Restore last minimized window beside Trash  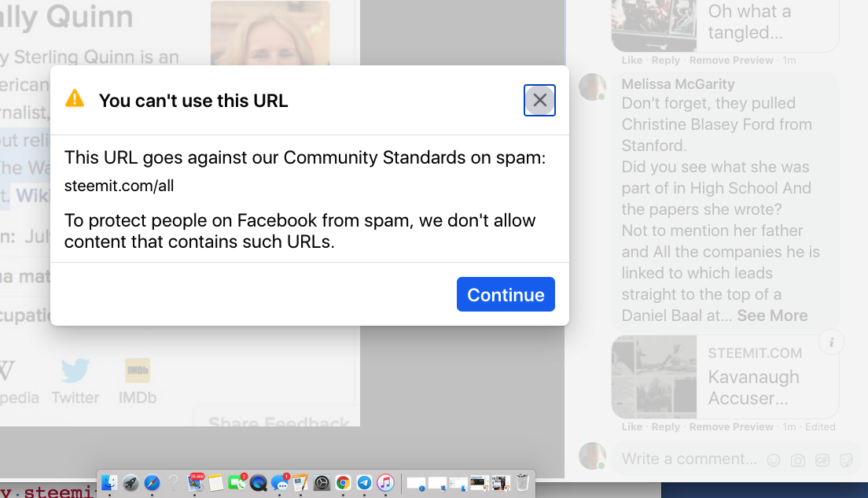tap(500, 484)
